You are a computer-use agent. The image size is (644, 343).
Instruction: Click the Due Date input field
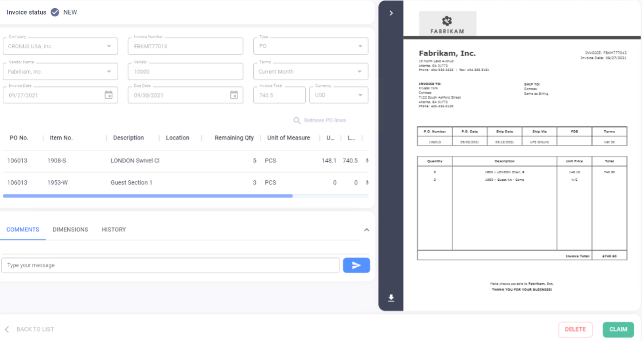tap(185, 95)
